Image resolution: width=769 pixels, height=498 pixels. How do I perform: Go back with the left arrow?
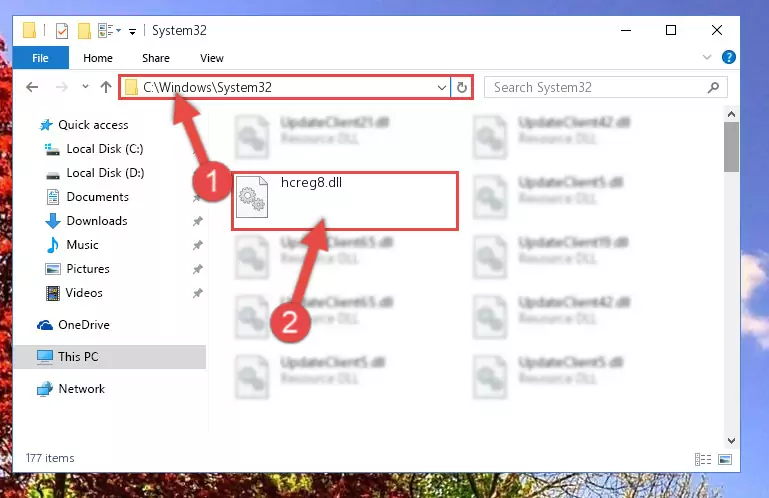tap(32, 87)
